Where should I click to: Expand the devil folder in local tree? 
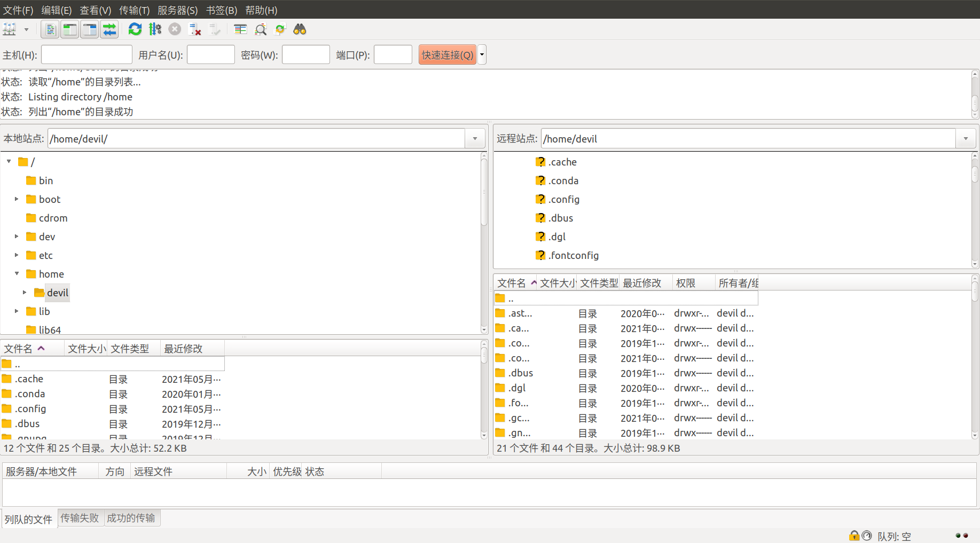click(25, 292)
